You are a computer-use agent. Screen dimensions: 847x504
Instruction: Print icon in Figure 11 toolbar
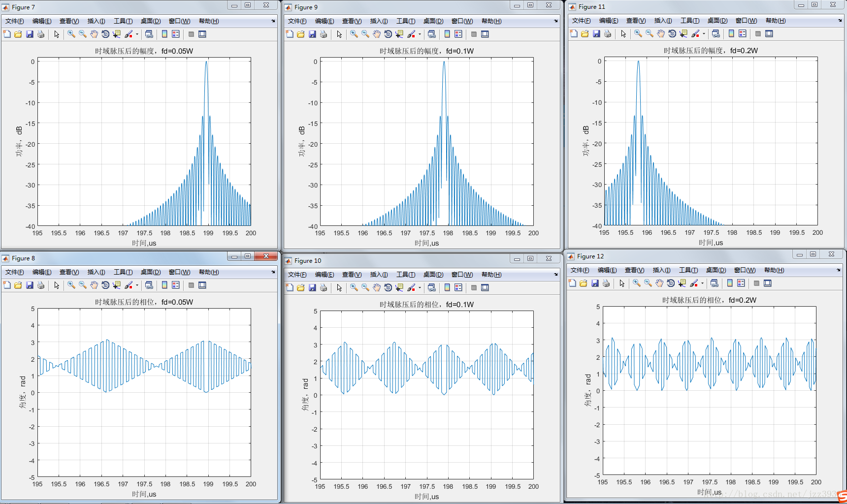608,33
